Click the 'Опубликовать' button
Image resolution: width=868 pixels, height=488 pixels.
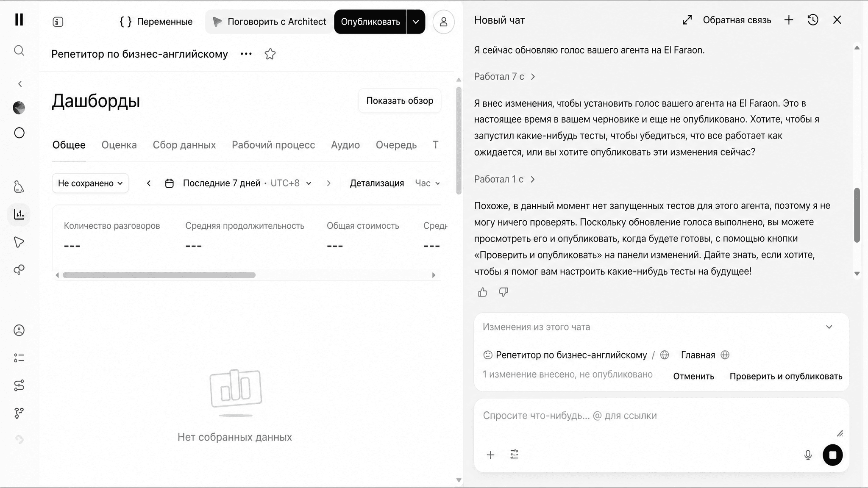[370, 22]
